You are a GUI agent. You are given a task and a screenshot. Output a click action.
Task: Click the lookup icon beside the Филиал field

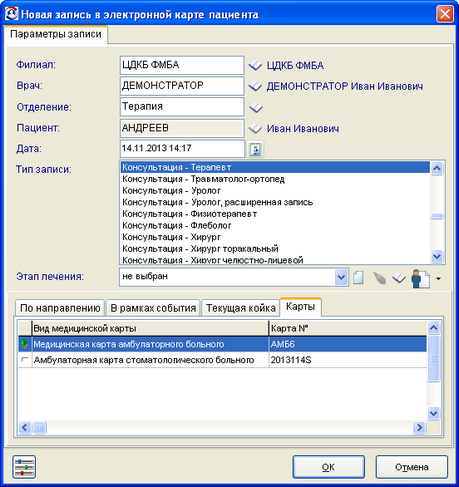255,65
